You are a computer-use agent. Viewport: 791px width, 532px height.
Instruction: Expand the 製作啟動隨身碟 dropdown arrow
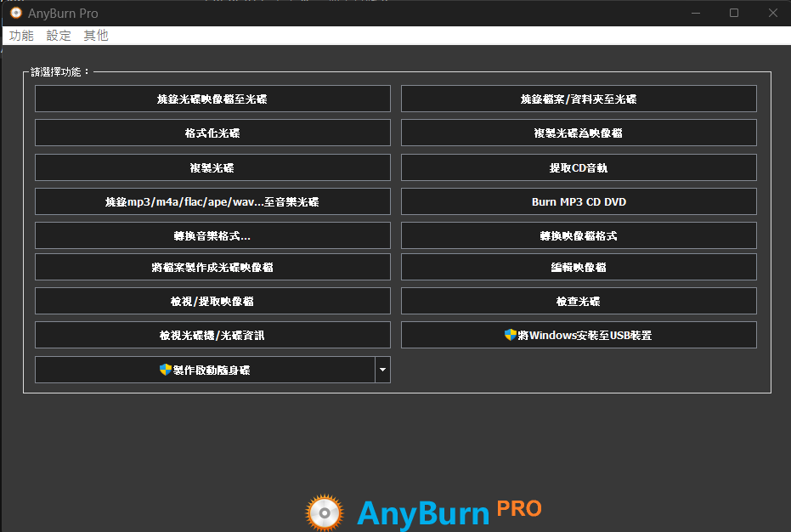[383, 370]
